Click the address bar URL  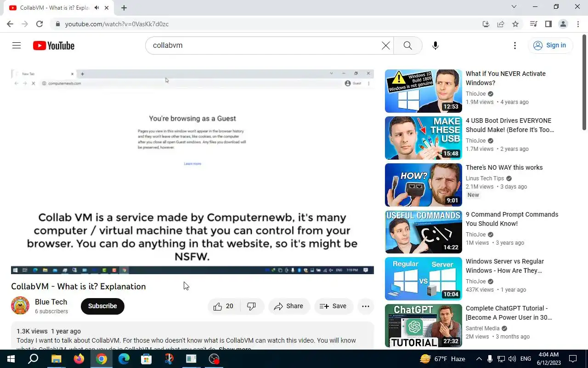pos(117,24)
